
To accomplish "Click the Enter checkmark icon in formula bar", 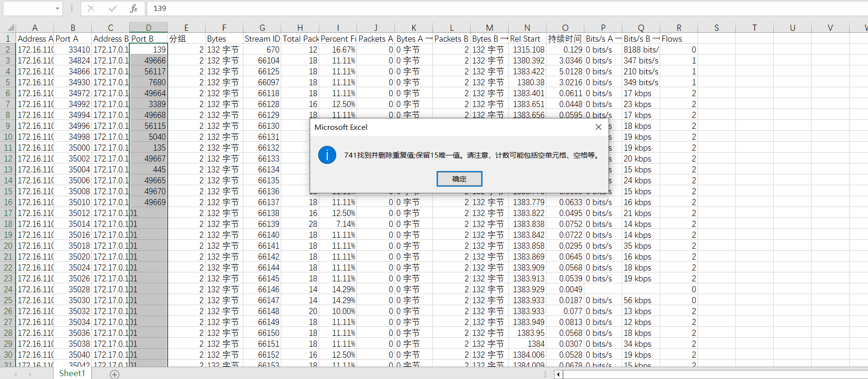I will pyautogui.click(x=113, y=9).
